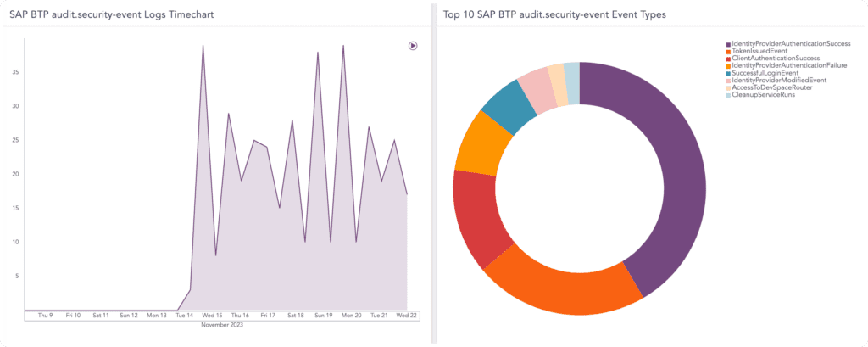The image size is (868, 347).
Task: Click the 35 value on y-axis
Action: 15,71
